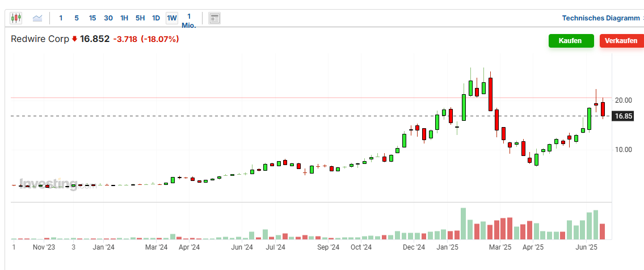644x270 pixels.
Task: Choose the 1D timeframe
Action: [156, 18]
